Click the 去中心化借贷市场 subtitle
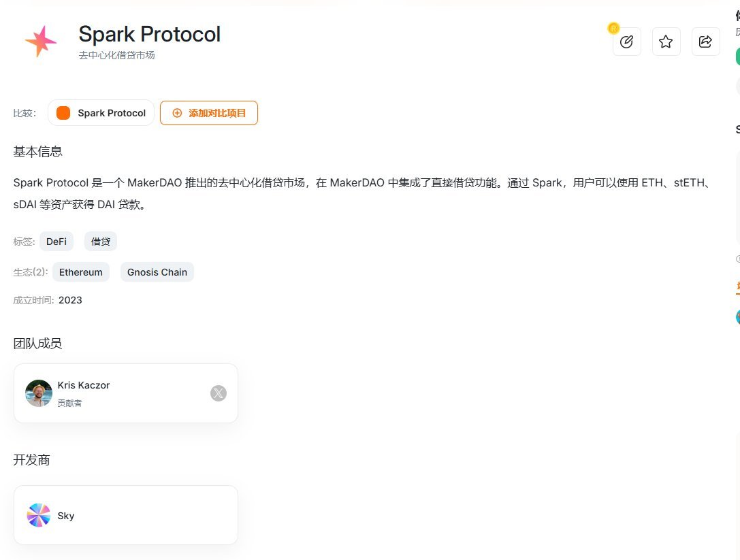 tap(116, 55)
